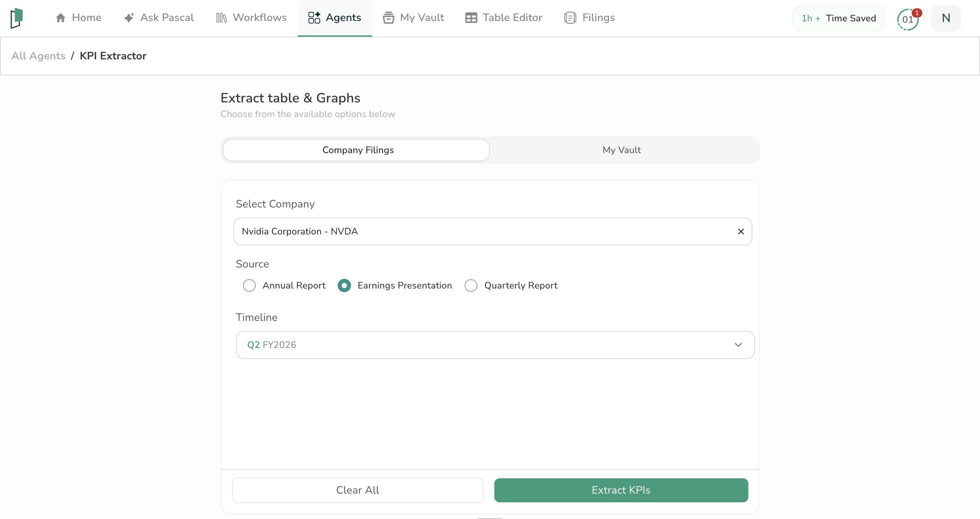Select the Quarterly Report radio button
The image size is (980, 519).
471,286
